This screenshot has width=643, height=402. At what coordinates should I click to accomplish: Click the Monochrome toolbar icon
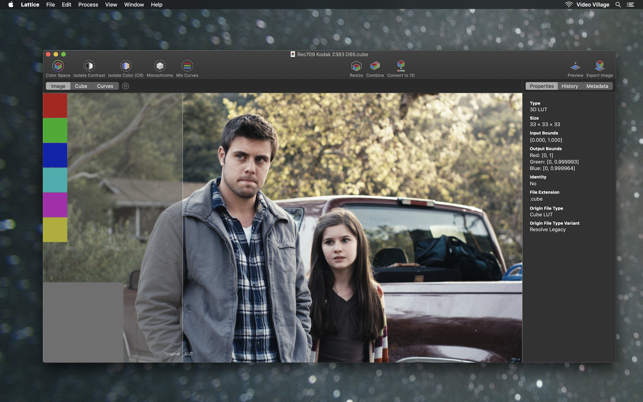click(x=160, y=66)
